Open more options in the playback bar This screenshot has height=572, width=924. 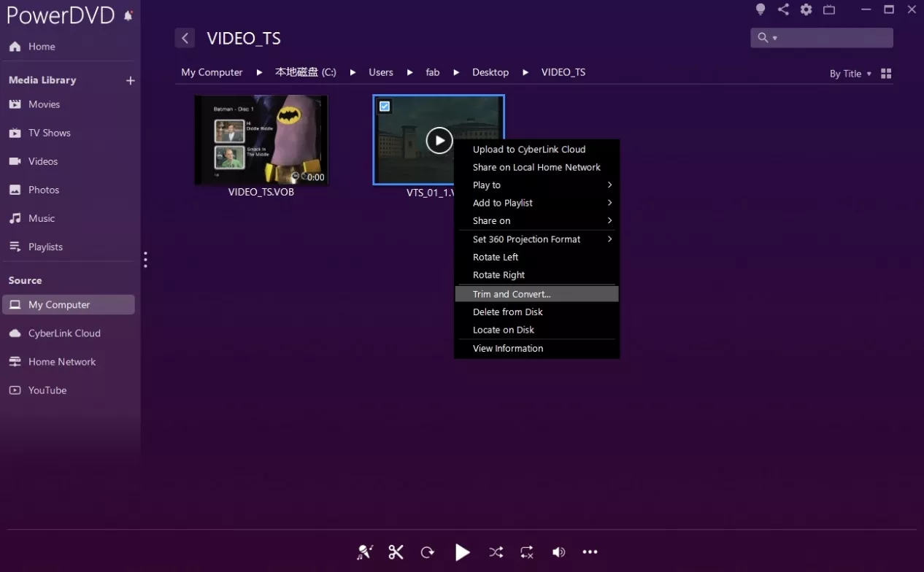click(590, 552)
